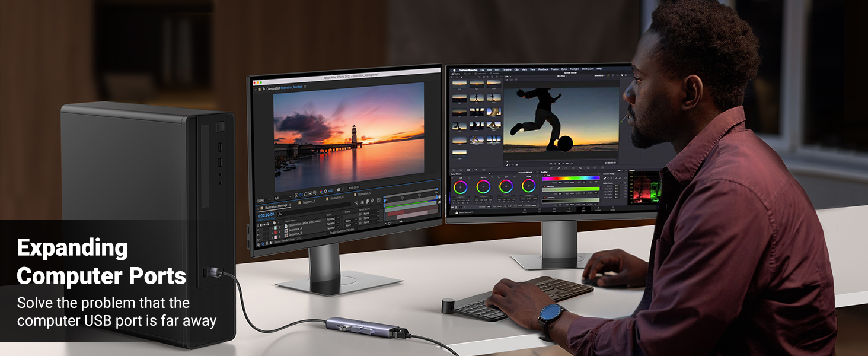
Task: Toggle visibility of the Sequence_B layer
Action: (x=259, y=235)
